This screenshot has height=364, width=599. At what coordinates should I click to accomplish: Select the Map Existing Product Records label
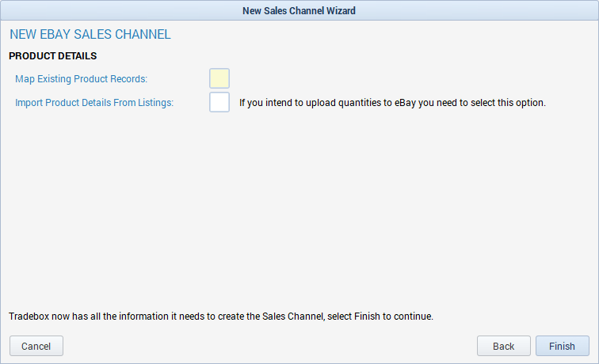81,79
